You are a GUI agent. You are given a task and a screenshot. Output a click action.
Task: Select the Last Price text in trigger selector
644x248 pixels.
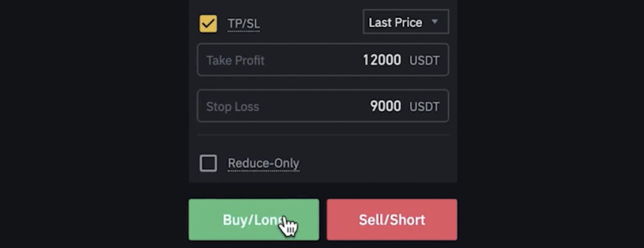(x=395, y=22)
